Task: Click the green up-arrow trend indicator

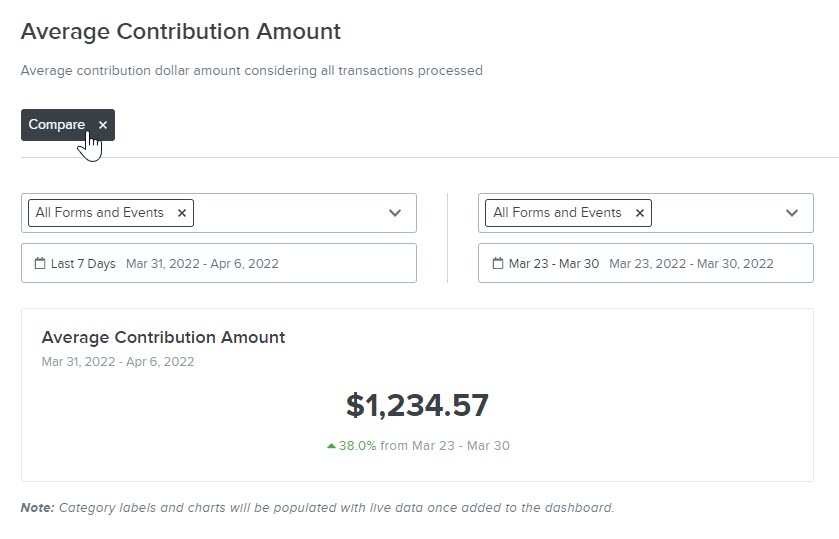Action: [331, 445]
